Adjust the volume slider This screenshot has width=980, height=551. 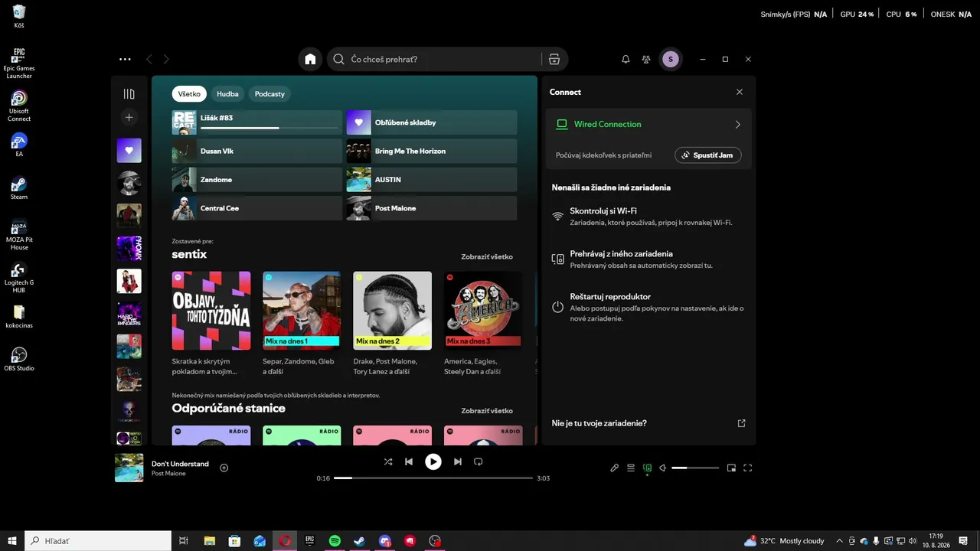click(x=695, y=468)
